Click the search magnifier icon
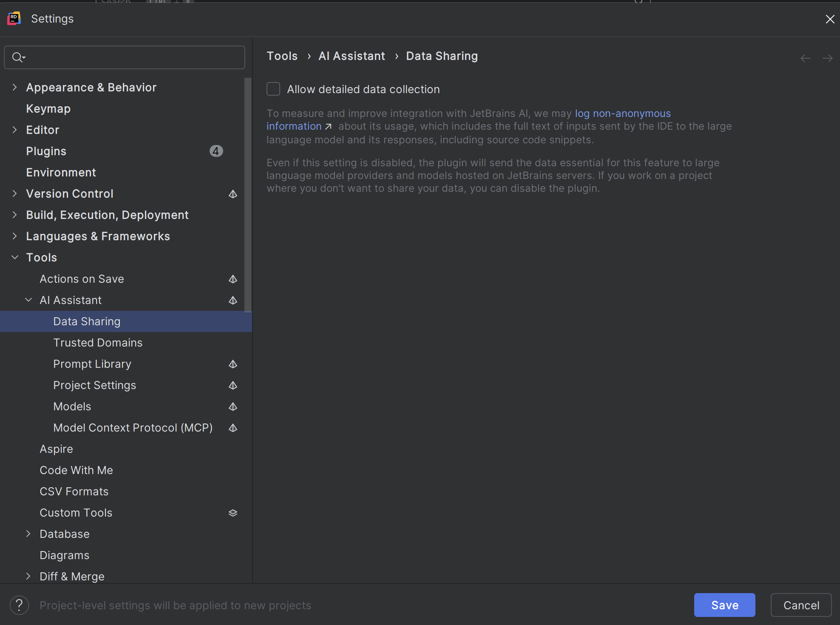840x625 pixels. tap(18, 57)
